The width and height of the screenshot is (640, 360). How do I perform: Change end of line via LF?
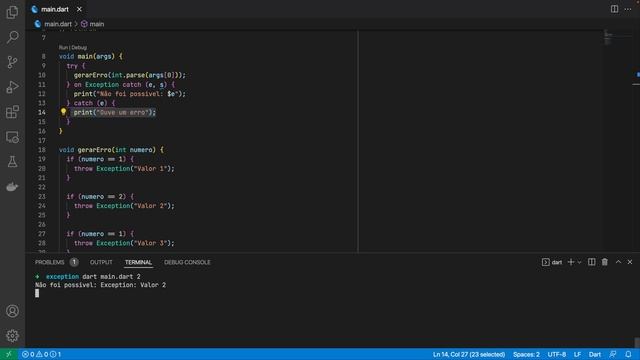pos(577,354)
